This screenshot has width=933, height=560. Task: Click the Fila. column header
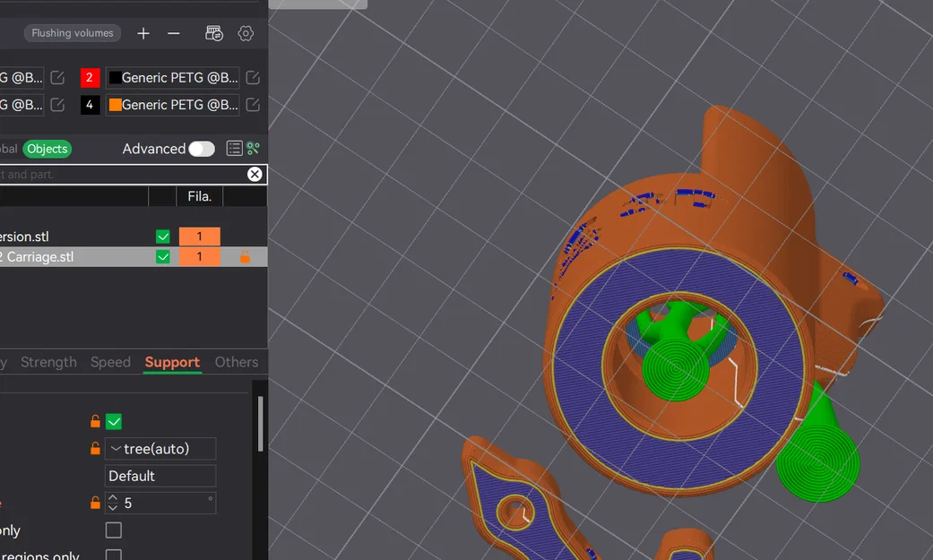click(x=199, y=196)
